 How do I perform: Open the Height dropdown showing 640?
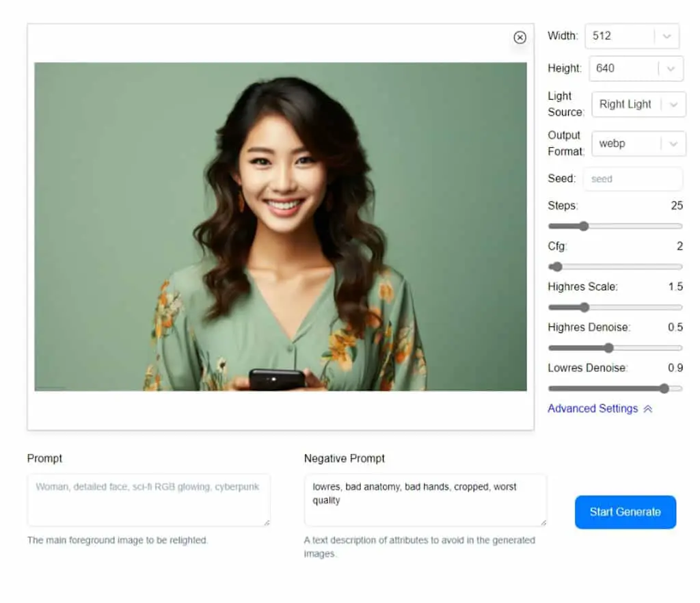pyautogui.click(x=636, y=68)
